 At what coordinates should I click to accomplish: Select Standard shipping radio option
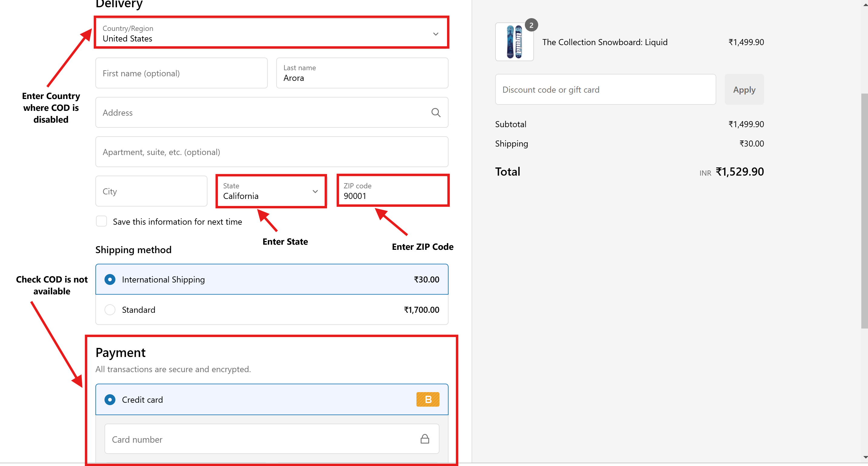110,310
